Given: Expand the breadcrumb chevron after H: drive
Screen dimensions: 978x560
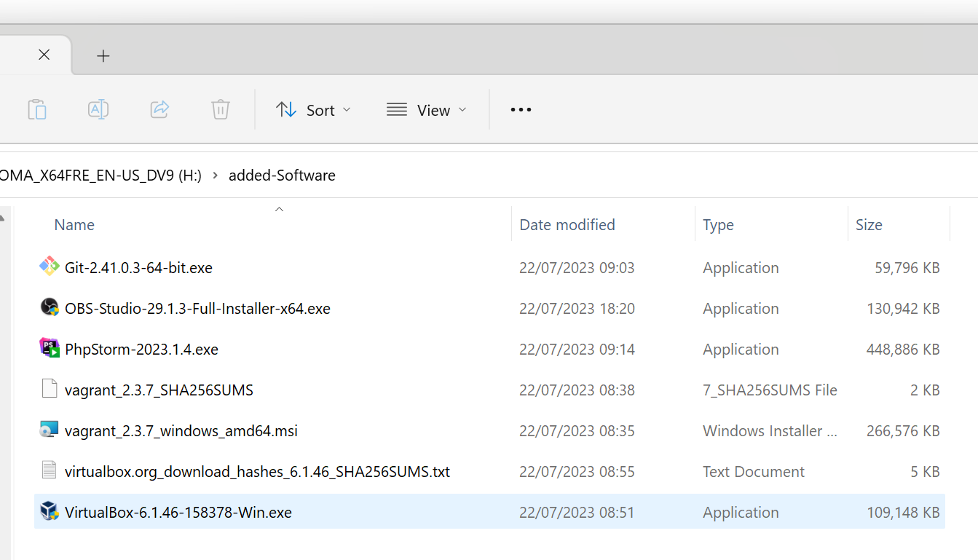Looking at the screenshot, I should (x=216, y=176).
